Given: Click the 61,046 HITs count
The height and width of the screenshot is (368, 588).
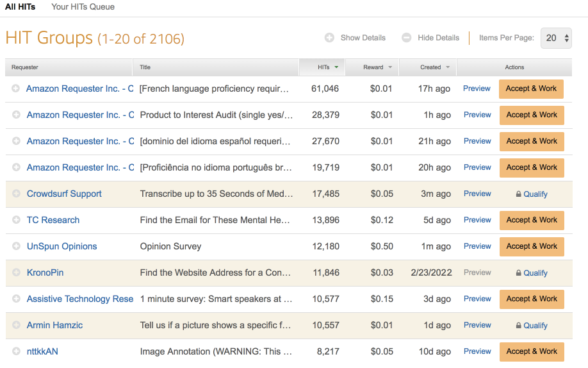Looking at the screenshot, I should click(325, 88).
